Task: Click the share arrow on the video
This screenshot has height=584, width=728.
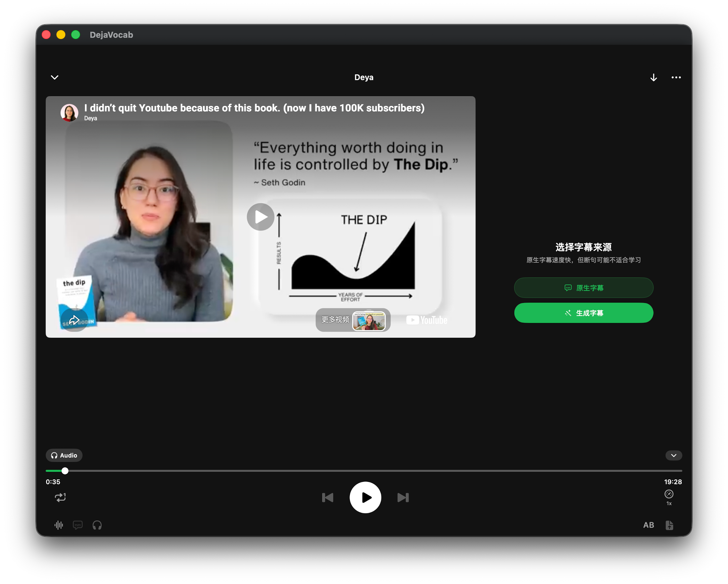Action: pos(74,320)
